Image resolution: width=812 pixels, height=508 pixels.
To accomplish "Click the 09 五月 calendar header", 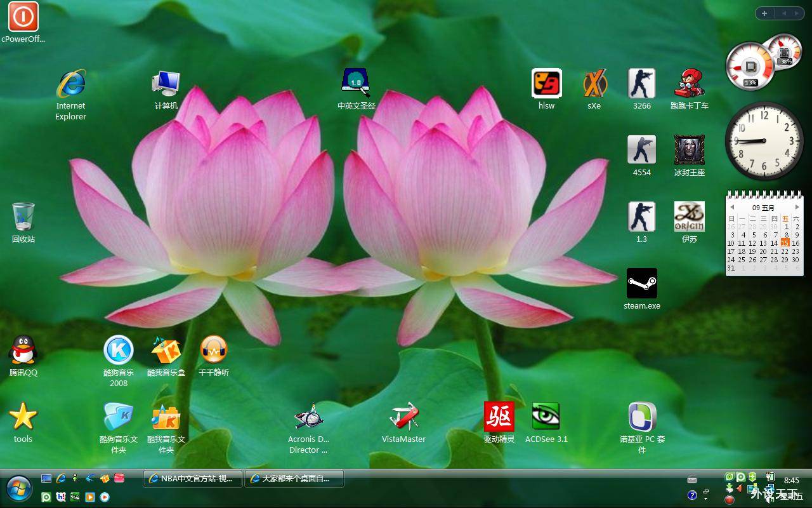I will 764,208.
